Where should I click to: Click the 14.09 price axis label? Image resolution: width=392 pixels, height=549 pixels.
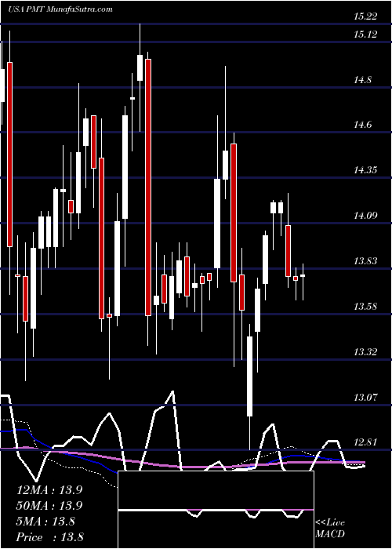point(365,216)
